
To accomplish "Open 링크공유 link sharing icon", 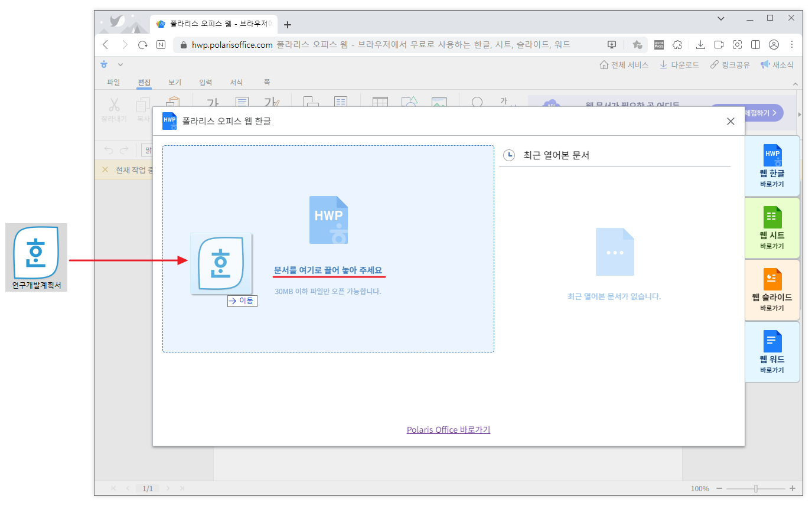I will [716, 65].
